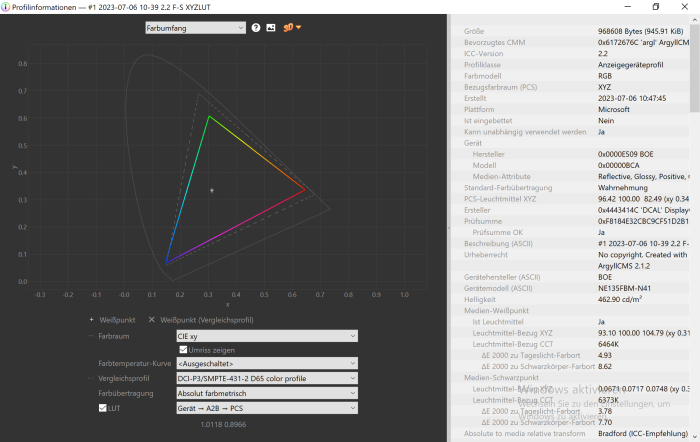700x442 pixels.
Task: Toggle the Umriss zeigen checkbox
Action: 182,349
